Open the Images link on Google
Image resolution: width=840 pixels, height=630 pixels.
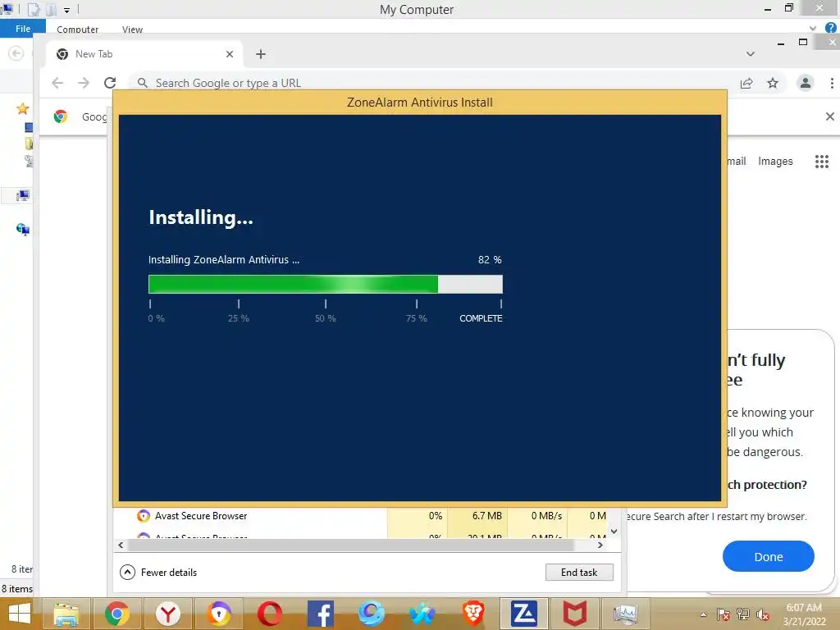click(775, 162)
